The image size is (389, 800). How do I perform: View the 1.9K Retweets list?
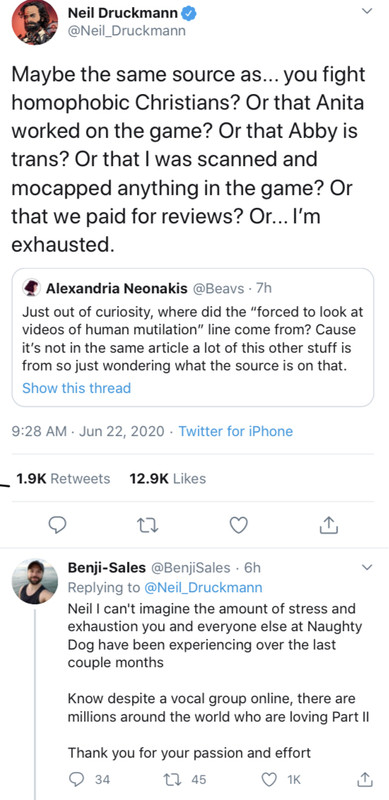coord(63,479)
